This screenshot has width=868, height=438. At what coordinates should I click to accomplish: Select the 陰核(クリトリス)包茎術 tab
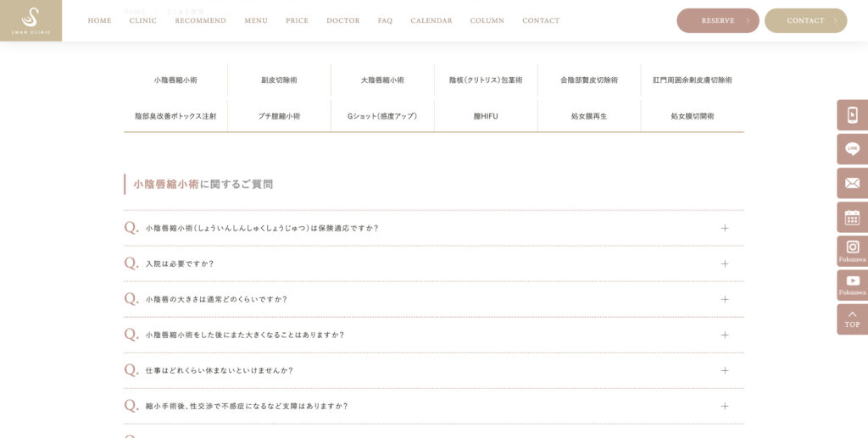[486, 80]
